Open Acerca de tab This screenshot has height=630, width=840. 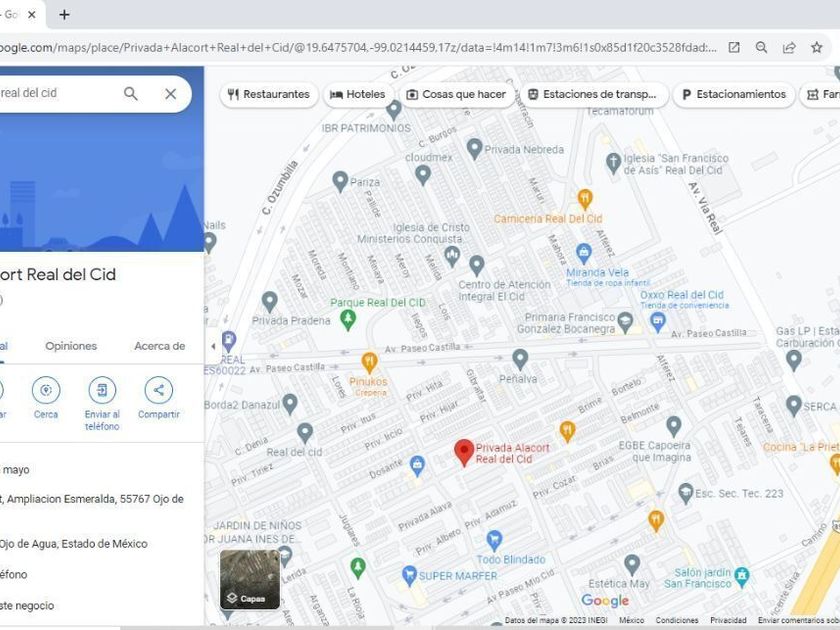(159, 346)
